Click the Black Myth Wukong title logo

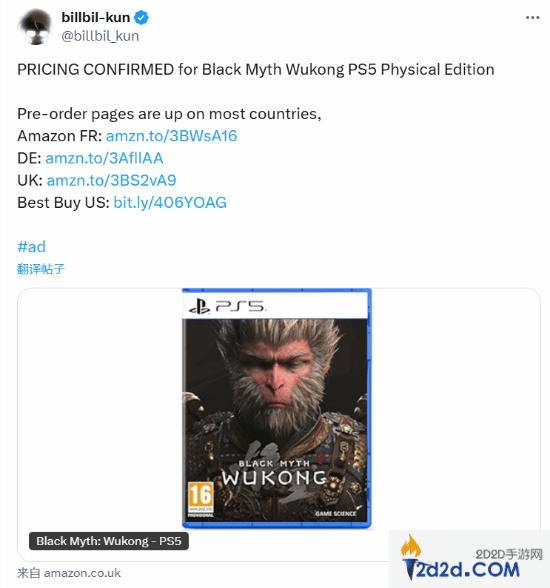[x=275, y=473]
